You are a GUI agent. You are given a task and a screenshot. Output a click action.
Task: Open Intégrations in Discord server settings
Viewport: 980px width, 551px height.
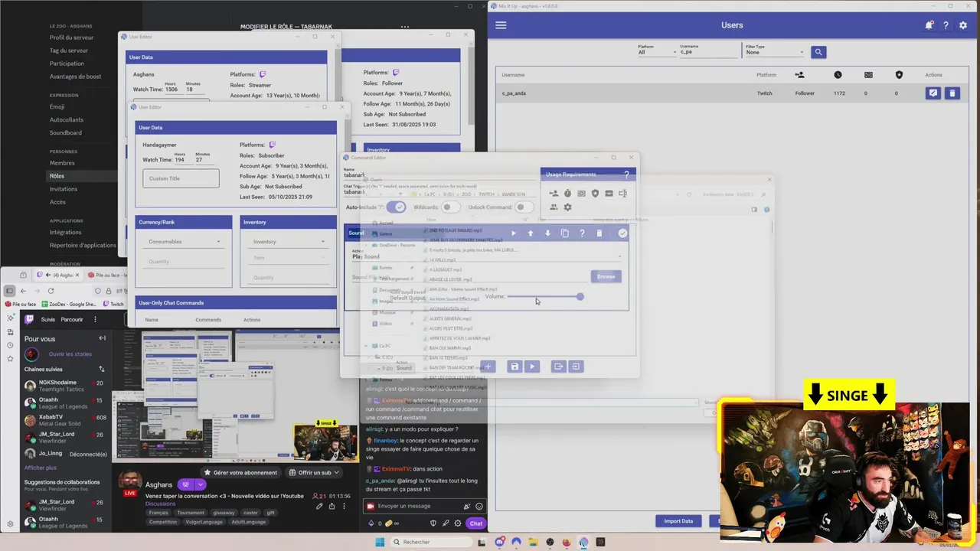tap(65, 232)
